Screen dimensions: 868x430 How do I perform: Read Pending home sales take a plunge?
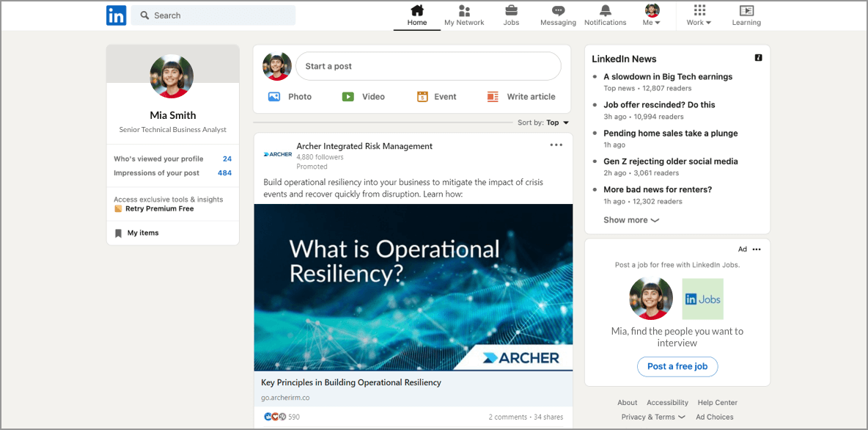click(670, 134)
